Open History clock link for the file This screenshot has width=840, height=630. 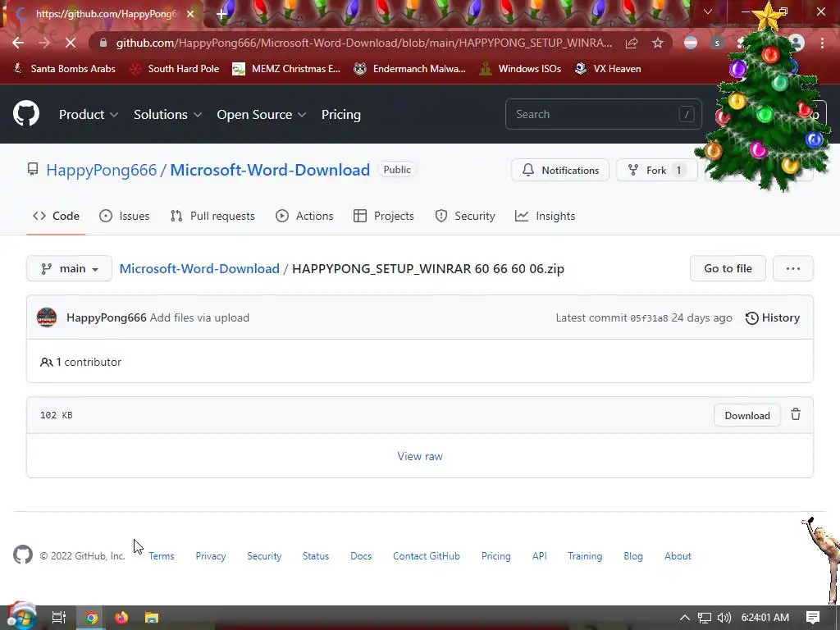tap(773, 317)
